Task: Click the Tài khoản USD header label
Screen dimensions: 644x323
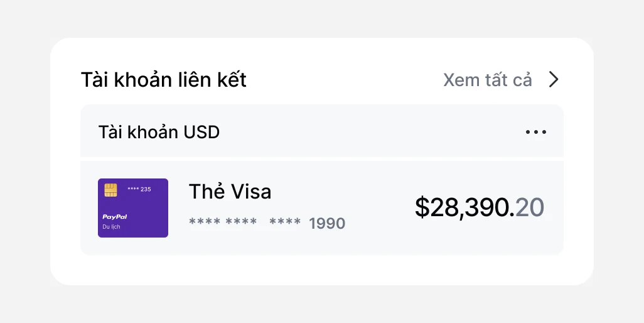Action: pyautogui.click(x=159, y=132)
